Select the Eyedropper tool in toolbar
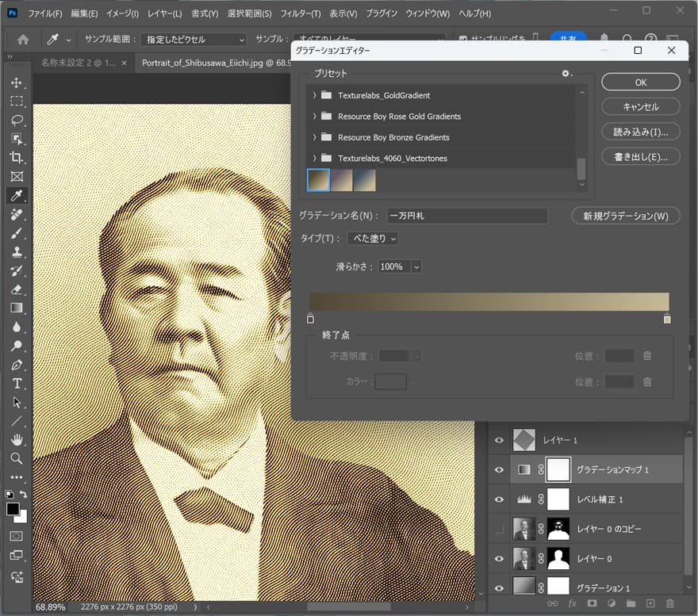Screen dimensions: 698x616 point(17,195)
